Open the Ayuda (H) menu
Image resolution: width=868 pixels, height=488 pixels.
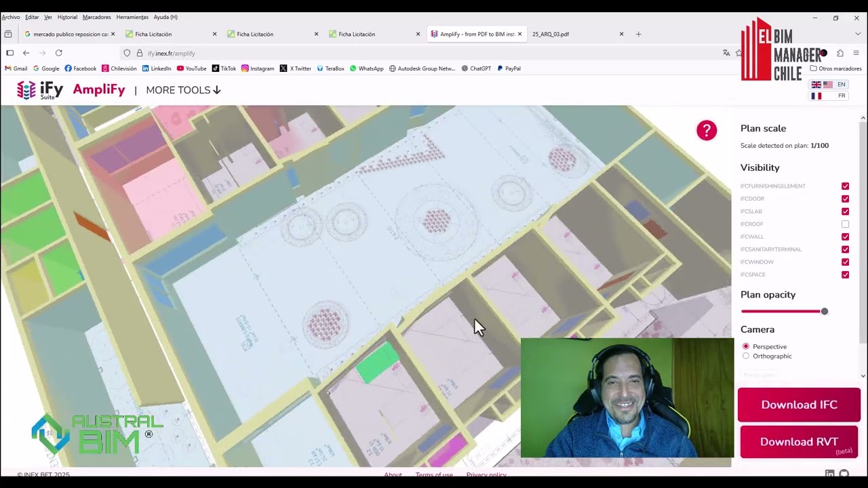[x=165, y=17]
